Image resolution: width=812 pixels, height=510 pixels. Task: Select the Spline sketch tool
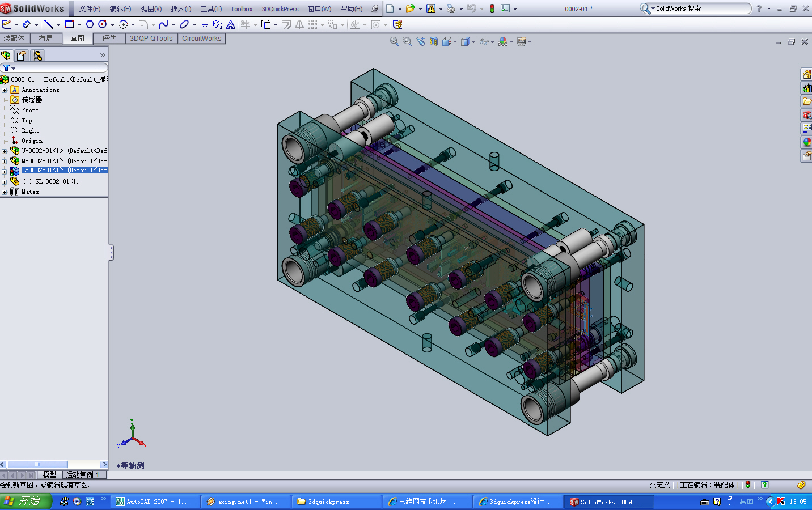tap(164, 24)
